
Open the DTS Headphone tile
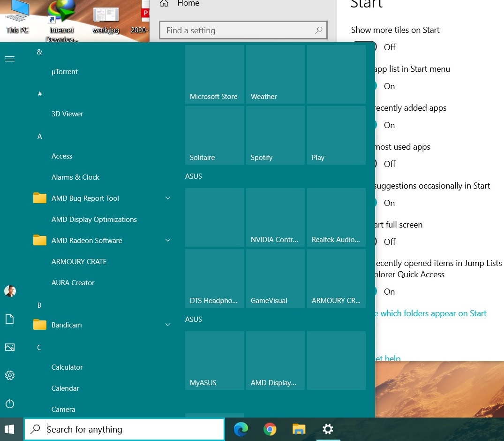(x=214, y=279)
